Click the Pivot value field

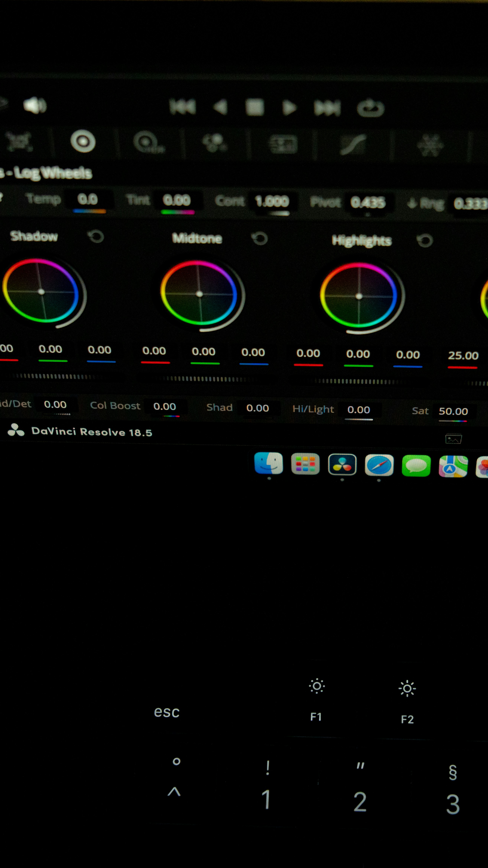coord(368,203)
